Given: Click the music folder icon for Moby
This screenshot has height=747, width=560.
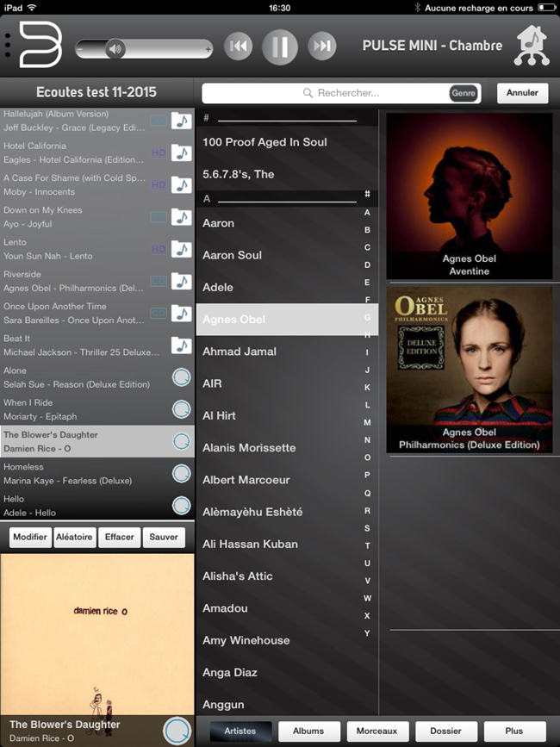Looking at the screenshot, I should [x=182, y=185].
